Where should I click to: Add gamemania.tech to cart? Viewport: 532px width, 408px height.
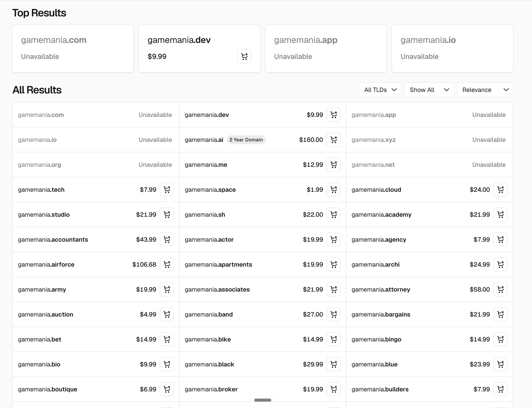(x=167, y=190)
